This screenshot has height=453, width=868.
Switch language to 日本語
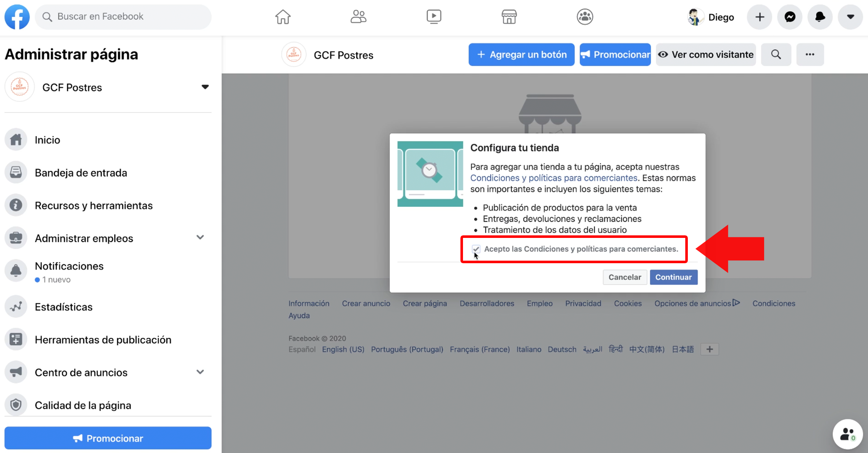point(683,349)
